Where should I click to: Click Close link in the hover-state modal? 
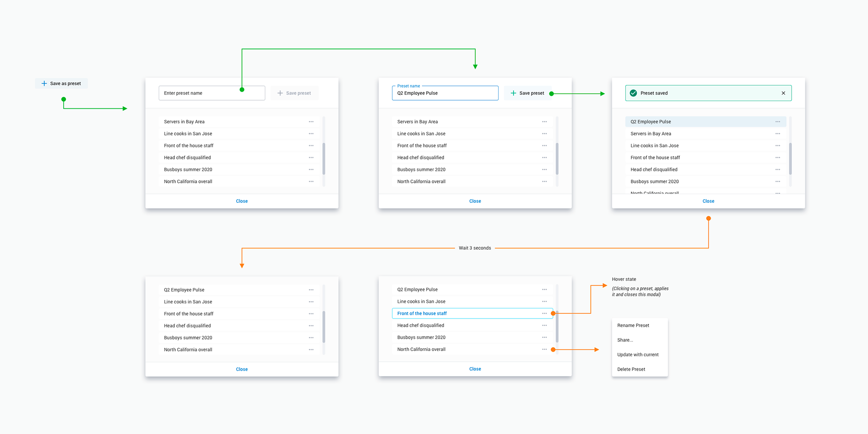coord(475,369)
